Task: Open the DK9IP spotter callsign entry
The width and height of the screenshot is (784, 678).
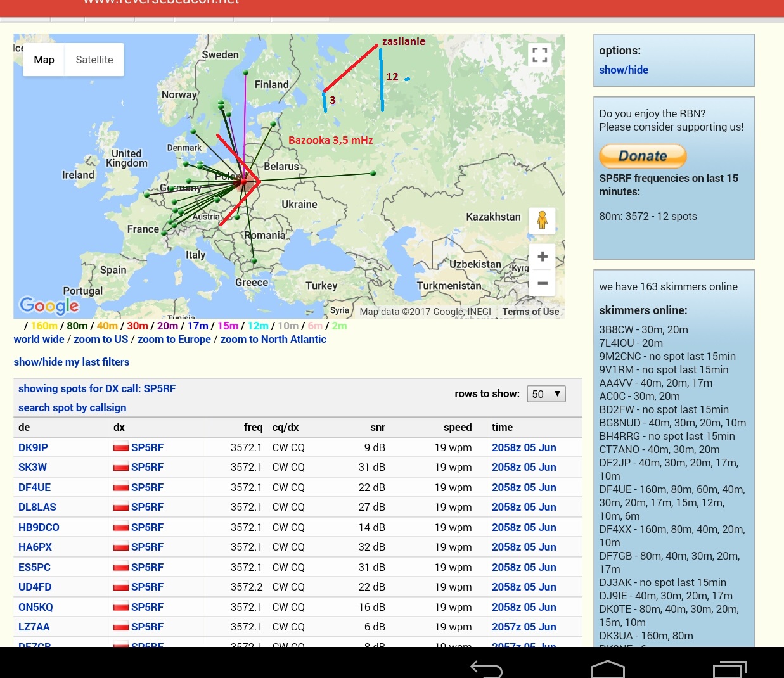Action: click(33, 447)
